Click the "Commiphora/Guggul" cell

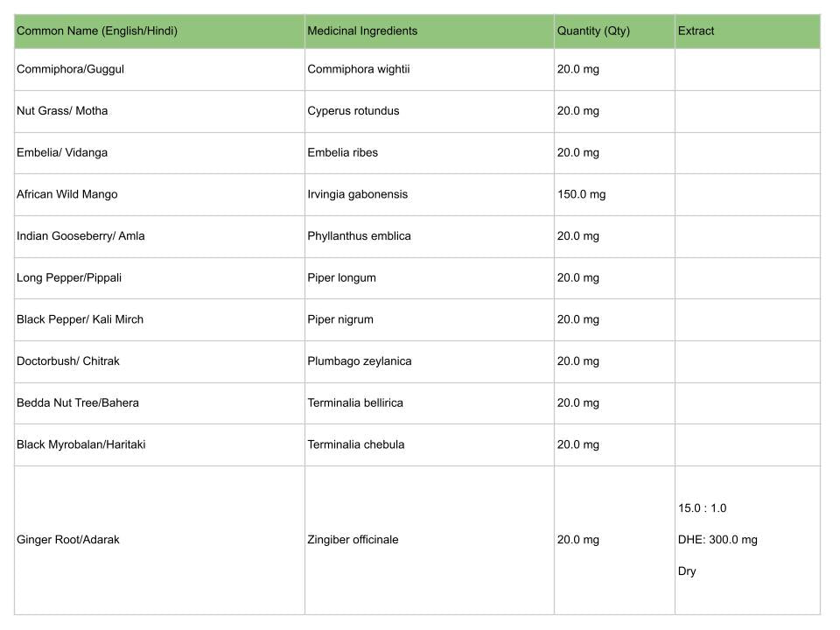(x=71, y=69)
